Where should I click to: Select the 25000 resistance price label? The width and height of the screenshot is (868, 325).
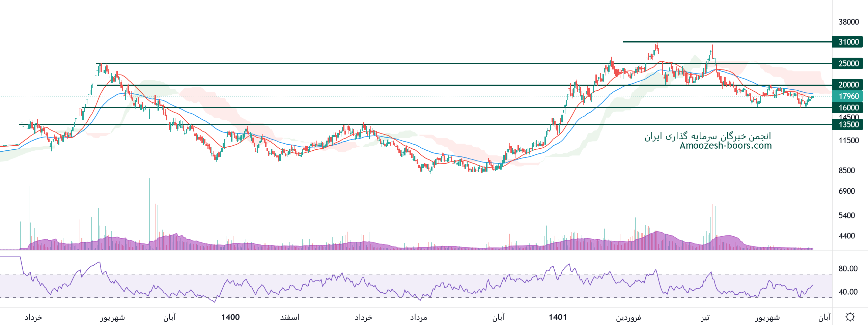[x=848, y=63]
